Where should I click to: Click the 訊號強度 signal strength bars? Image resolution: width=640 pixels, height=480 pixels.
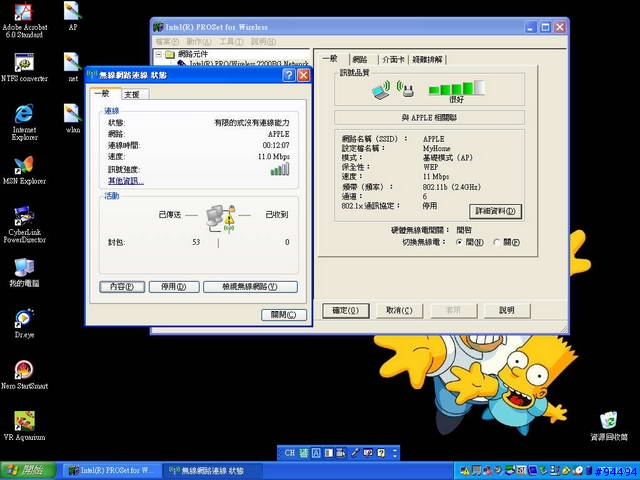280,169
